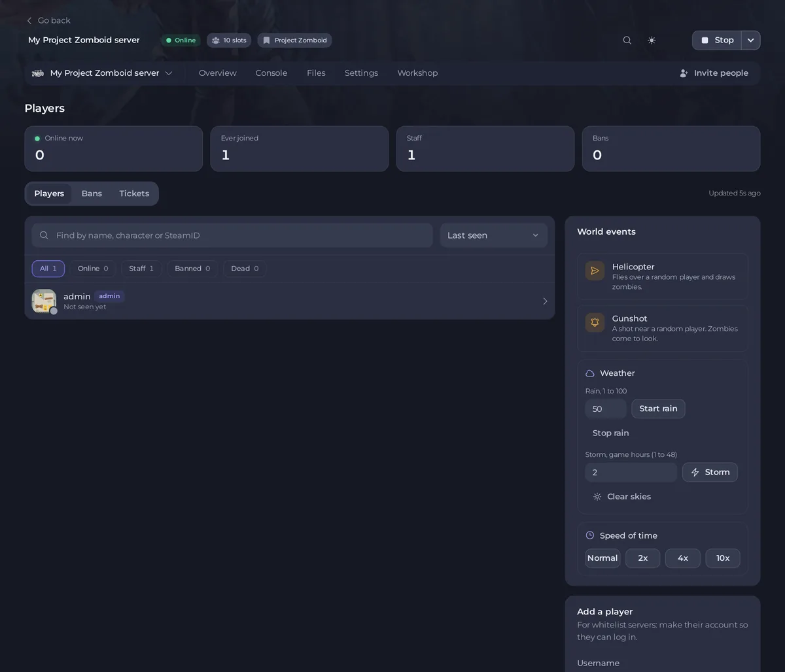Trigger the Gunshot world event
Viewport: 785px width, 672px height.
(x=663, y=328)
